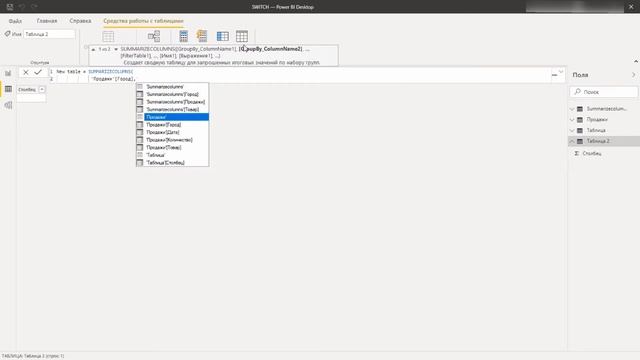Choose 'Summarizecolumns' table in autocomplete list
640x360 pixels.
click(172, 87)
